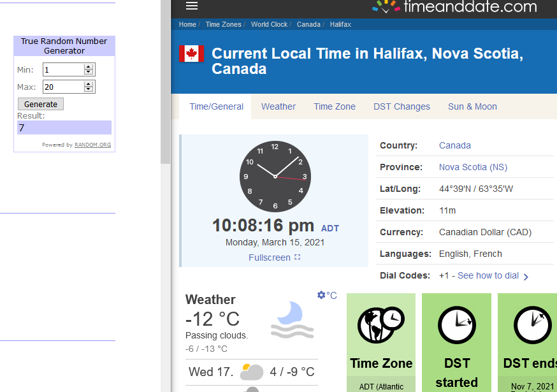
Task: Click the passing clouds moon weather icon
Action: [x=292, y=320]
